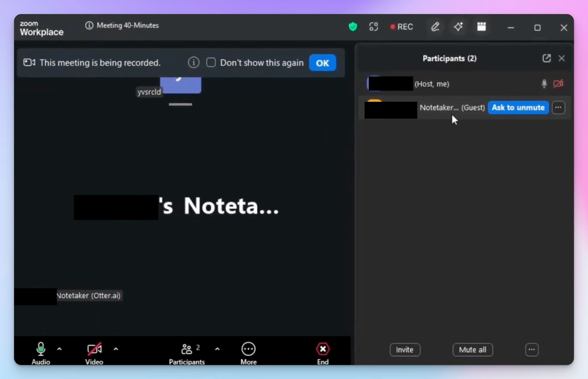Expand the Audio options arrow
Viewport: 588px width, 379px height.
click(x=59, y=349)
